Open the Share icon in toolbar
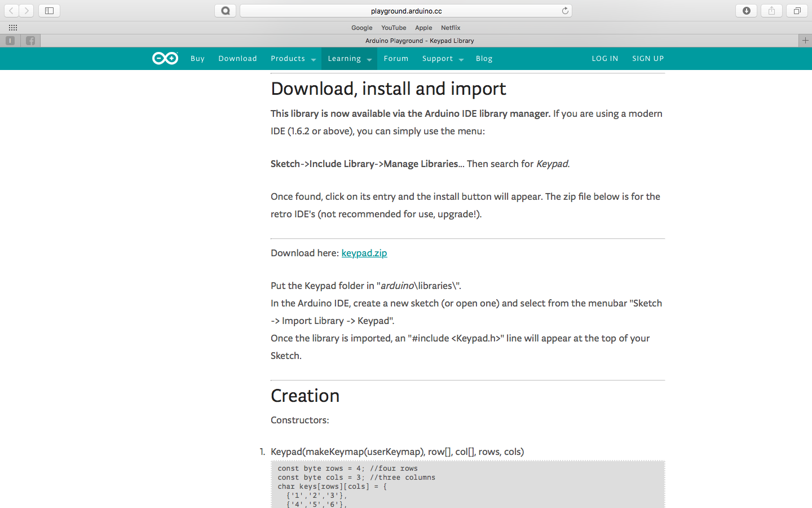812x508 pixels. coord(771,11)
